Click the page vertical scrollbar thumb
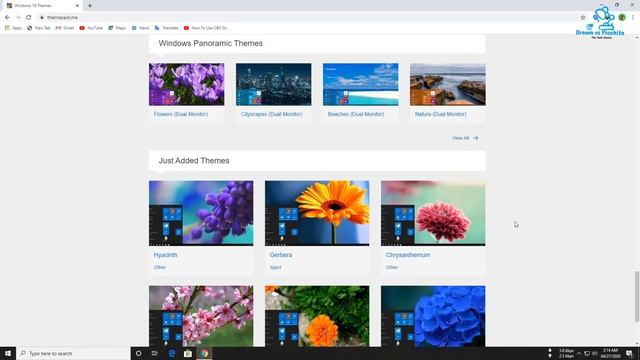This screenshot has width=640, height=360. pos(637,297)
